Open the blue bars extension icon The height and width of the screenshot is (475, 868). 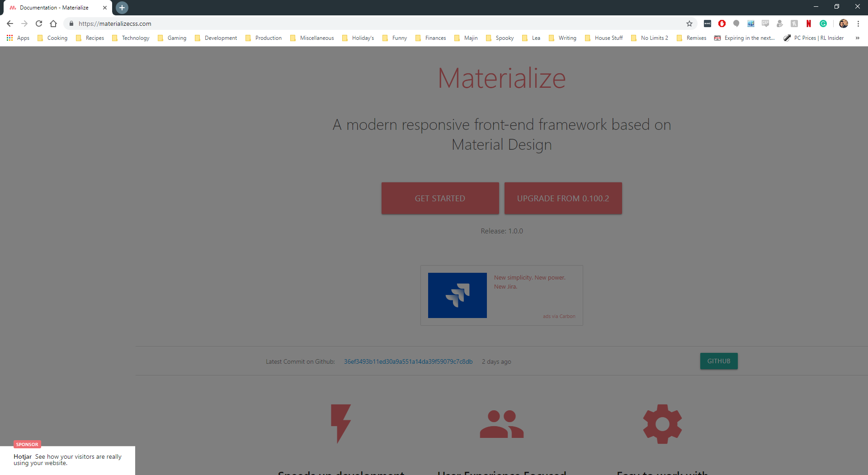click(751, 24)
